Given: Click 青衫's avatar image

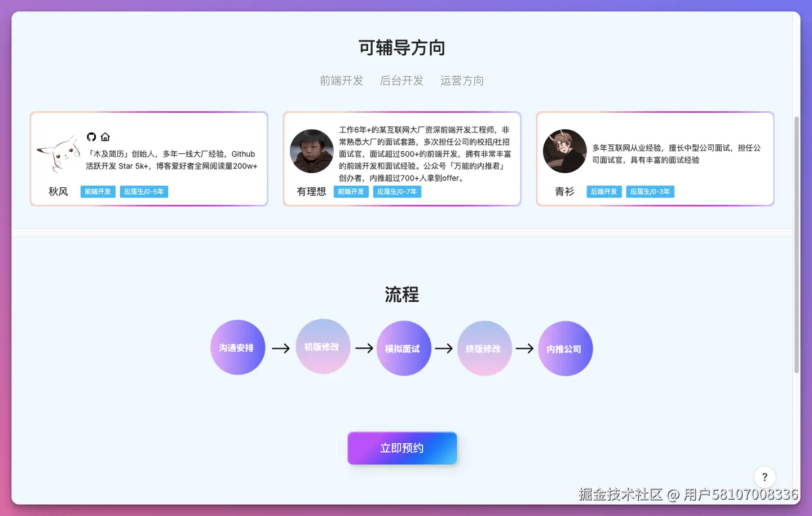Looking at the screenshot, I should [564, 151].
